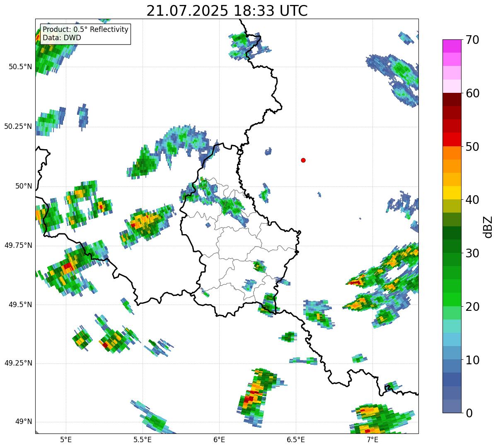Click the dark maroon colorbar segment below 60
Viewport: 498px width, 448px height.
(452, 99)
